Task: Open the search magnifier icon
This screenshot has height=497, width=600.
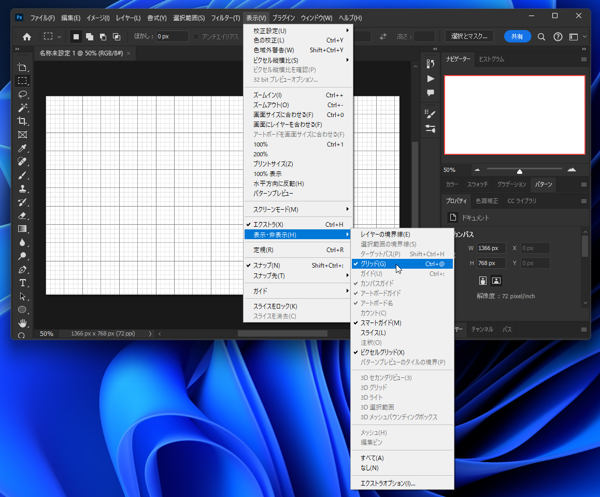Action: point(541,37)
